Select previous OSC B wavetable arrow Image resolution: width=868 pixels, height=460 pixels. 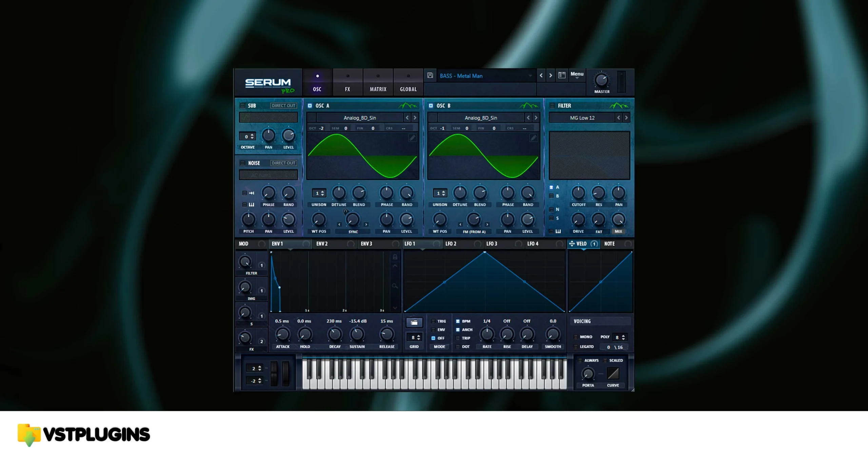(528, 118)
